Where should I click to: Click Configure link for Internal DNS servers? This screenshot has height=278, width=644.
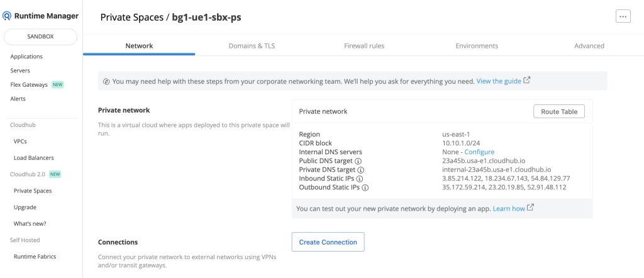pos(479,152)
